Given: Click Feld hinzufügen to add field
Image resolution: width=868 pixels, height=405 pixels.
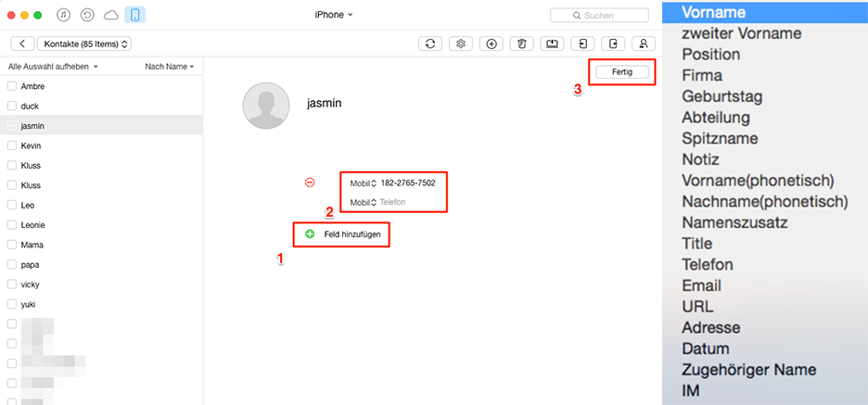Looking at the screenshot, I should [x=352, y=234].
